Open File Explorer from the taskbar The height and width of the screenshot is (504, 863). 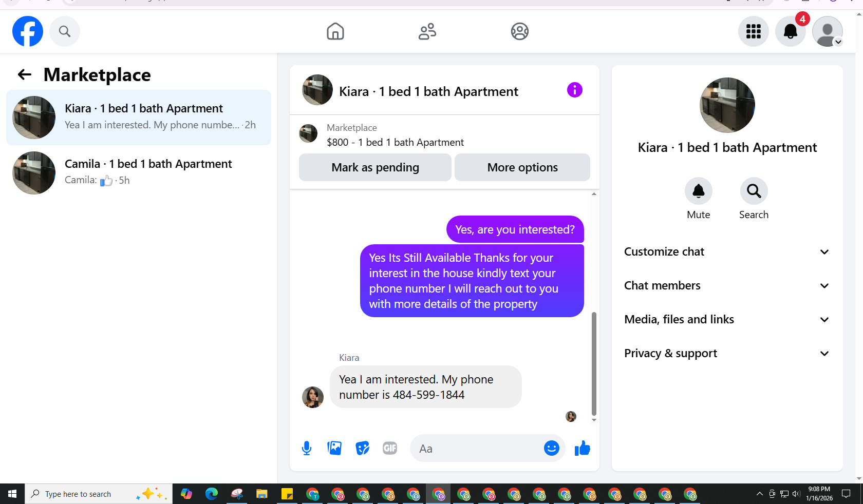262,494
